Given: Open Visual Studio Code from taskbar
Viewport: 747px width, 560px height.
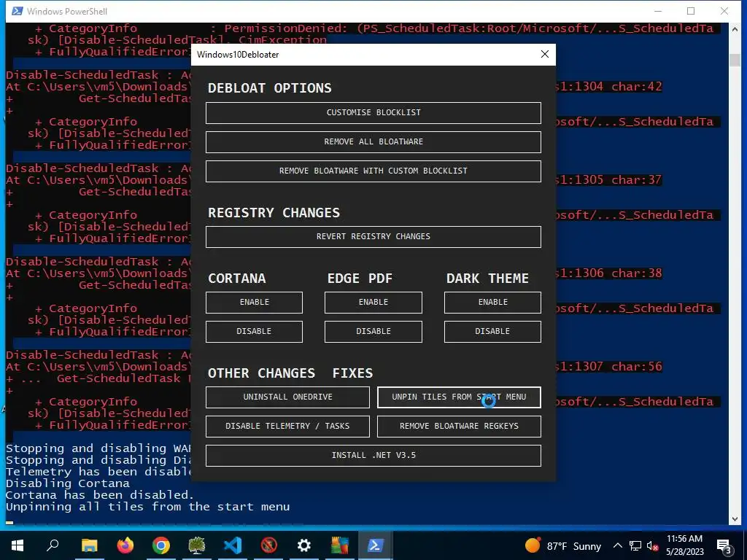Looking at the screenshot, I should 233,545.
